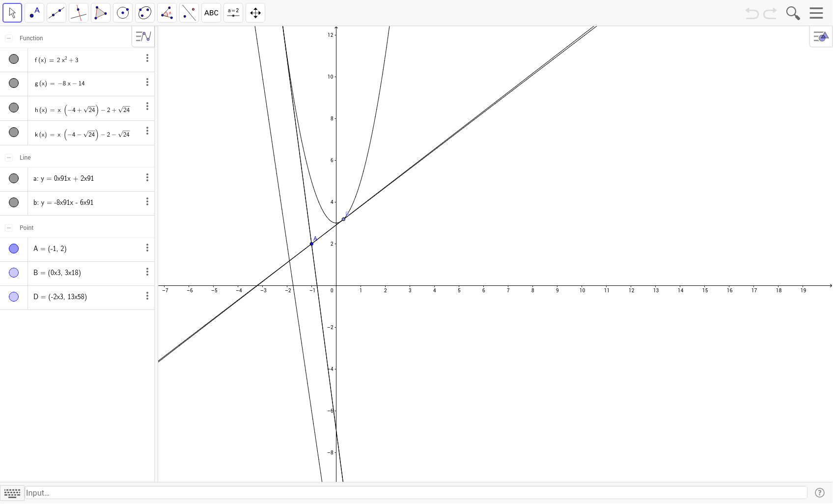Toggle visibility of function h(x)

tap(14, 108)
